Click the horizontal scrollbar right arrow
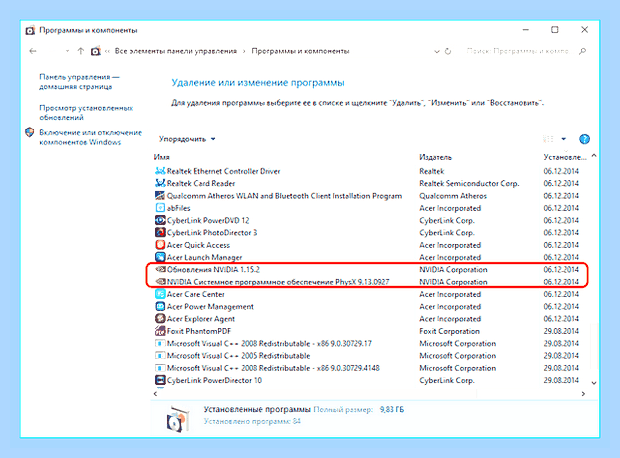 pos(583,394)
